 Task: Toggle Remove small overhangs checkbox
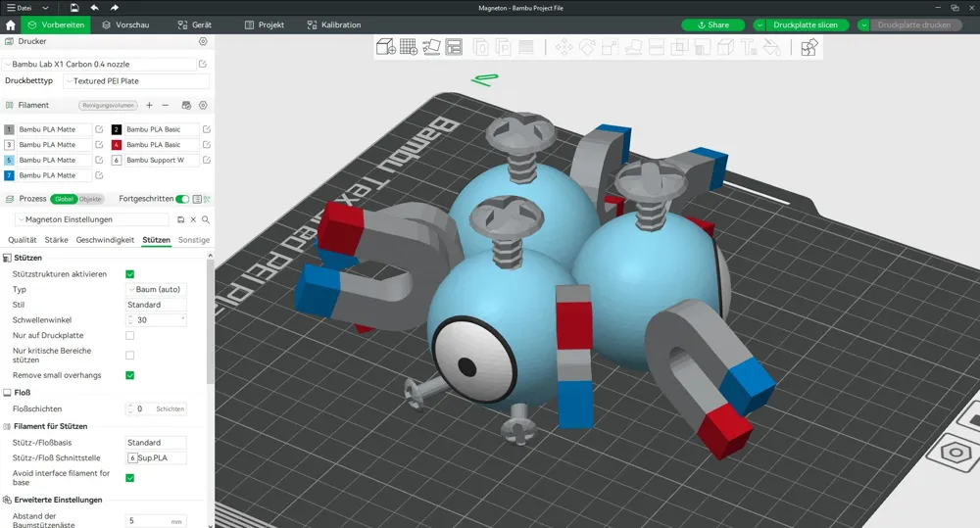[x=130, y=375]
